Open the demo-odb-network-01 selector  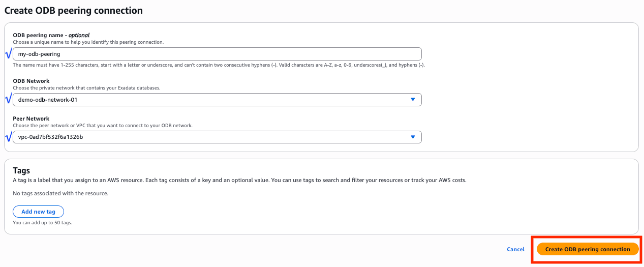tap(217, 100)
